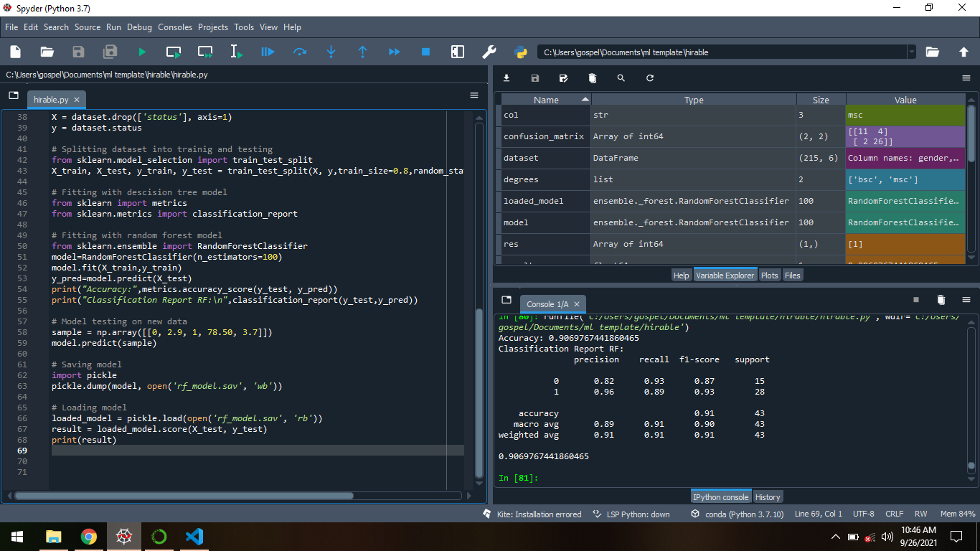Click the editor horizontal scrollbar
The width and height of the screenshot is (980, 551).
[x=184, y=495]
